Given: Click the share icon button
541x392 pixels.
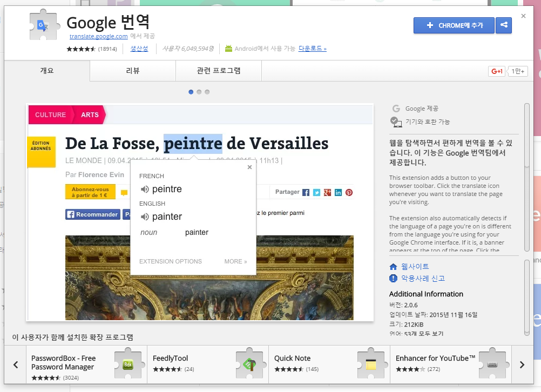Looking at the screenshot, I should tap(504, 25).
